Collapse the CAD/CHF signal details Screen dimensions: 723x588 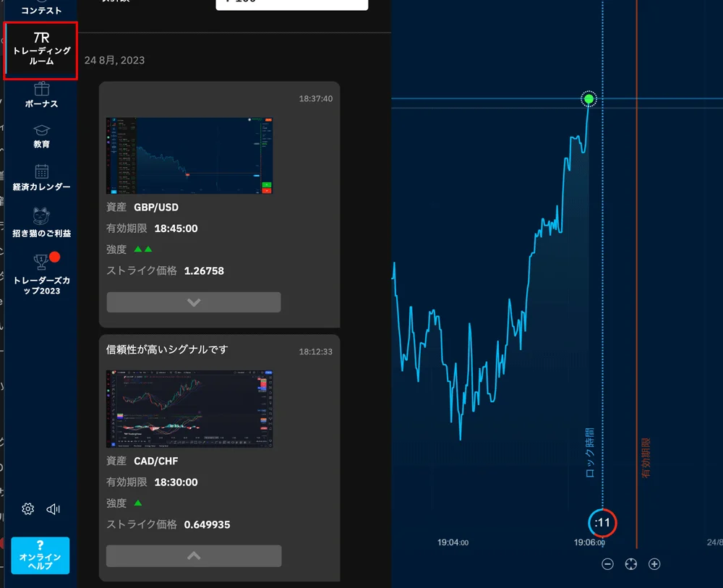pos(194,555)
